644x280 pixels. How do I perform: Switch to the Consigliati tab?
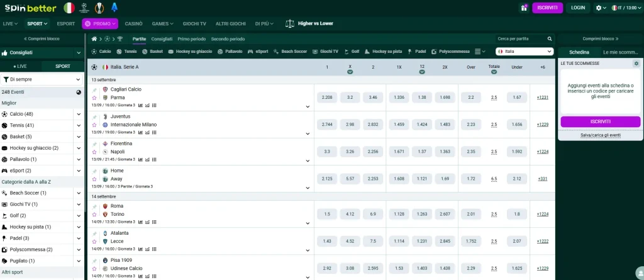162,39
